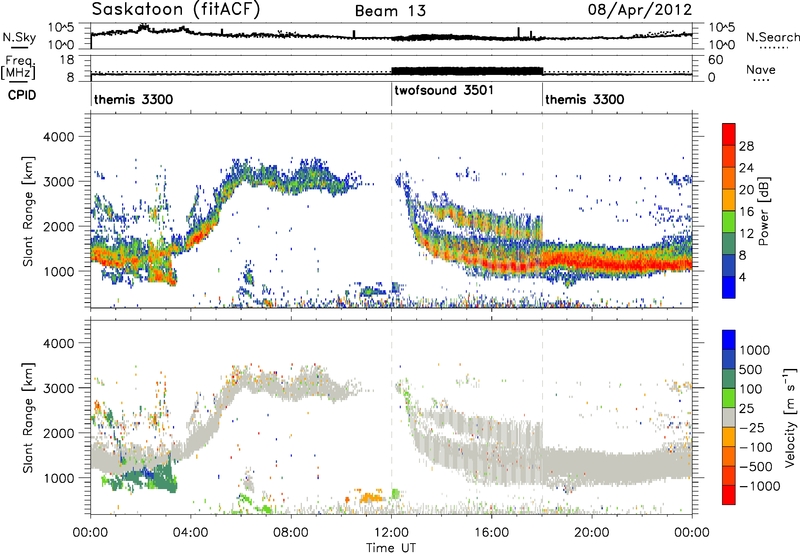Image resolution: width=800 pixels, height=554 pixels.
Task: Click the date '08/Apr/2012'
Action: 640,10
